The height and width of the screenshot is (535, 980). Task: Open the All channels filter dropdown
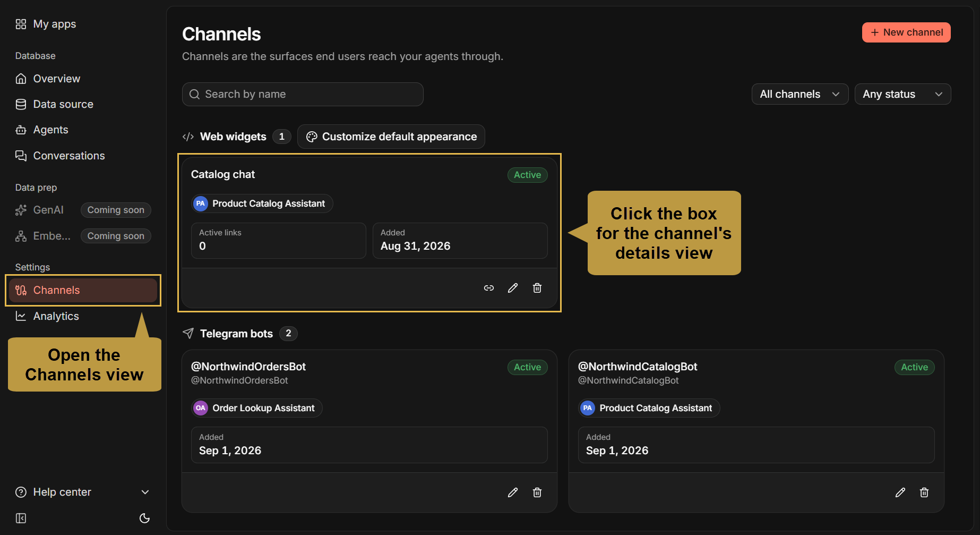[x=800, y=94]
